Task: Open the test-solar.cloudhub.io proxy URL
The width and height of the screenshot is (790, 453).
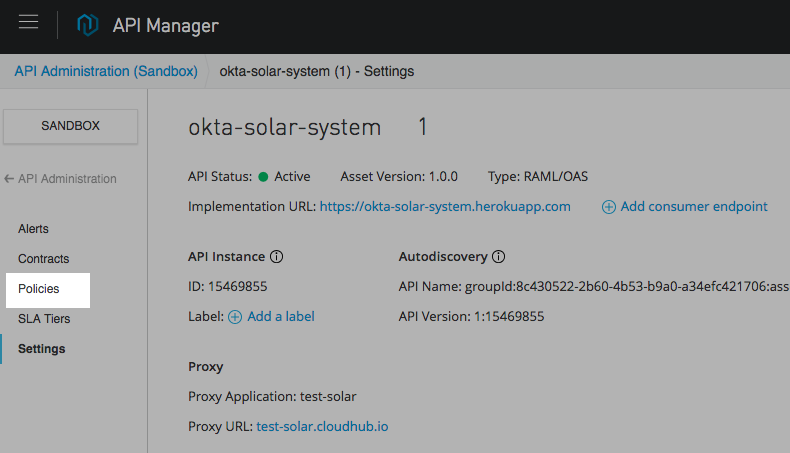Action: [x=322, y=427]
